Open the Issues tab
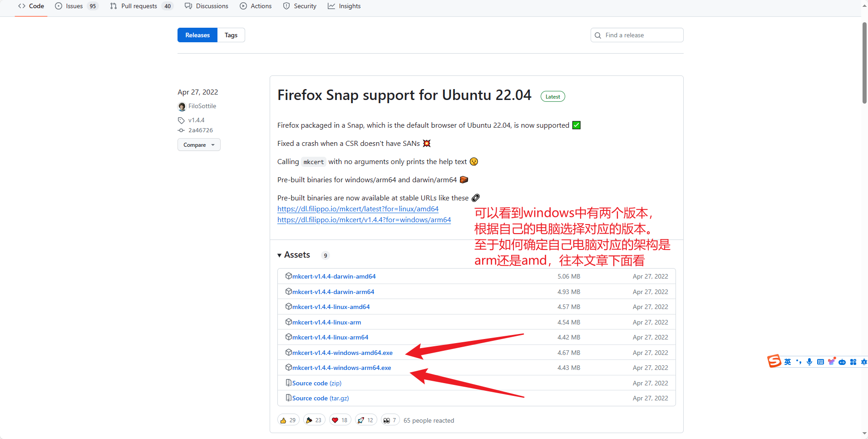 pyautogui.click(x=74, y=6)
